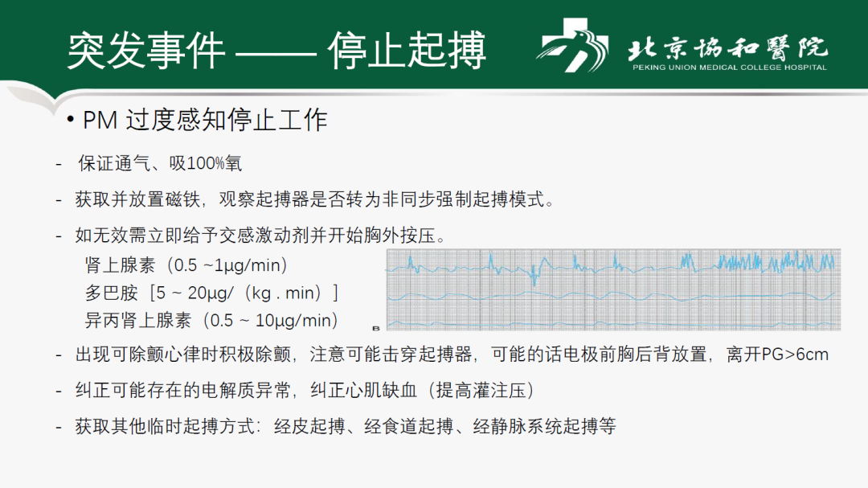Click the PEKING UNION MEDICAL COLLEGE HOSPITAL text
Viewport: 868px width, 488px height.
[x=729, y=68]
